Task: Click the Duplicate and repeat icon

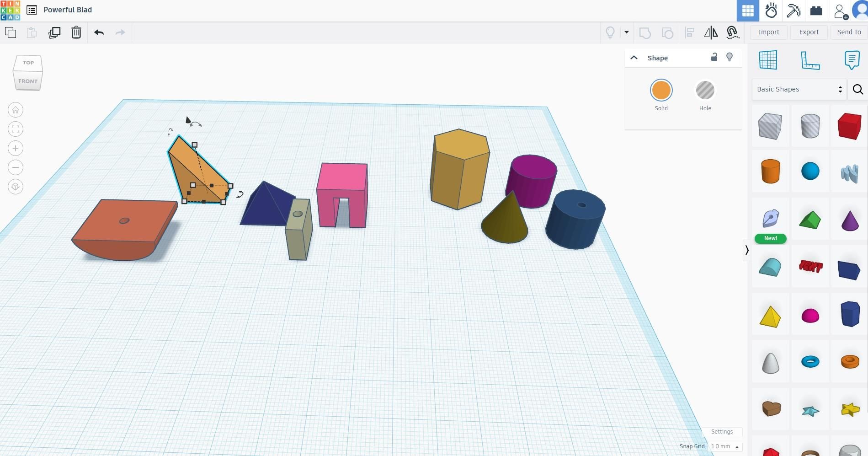Action: coord(54,32)
